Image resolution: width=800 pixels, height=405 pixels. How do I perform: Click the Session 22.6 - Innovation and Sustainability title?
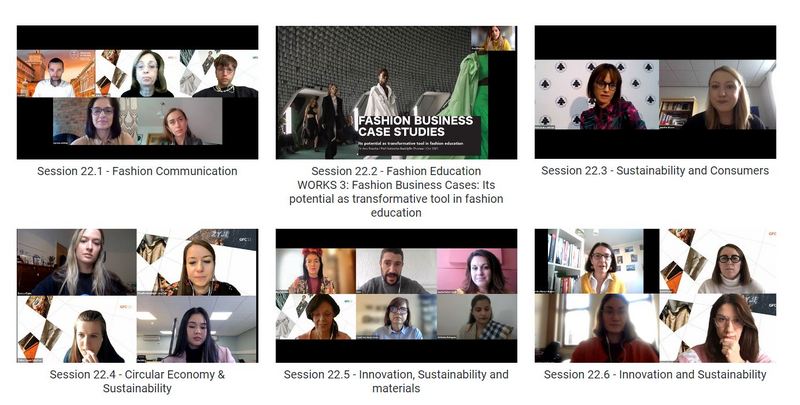(x=655, y=375)
